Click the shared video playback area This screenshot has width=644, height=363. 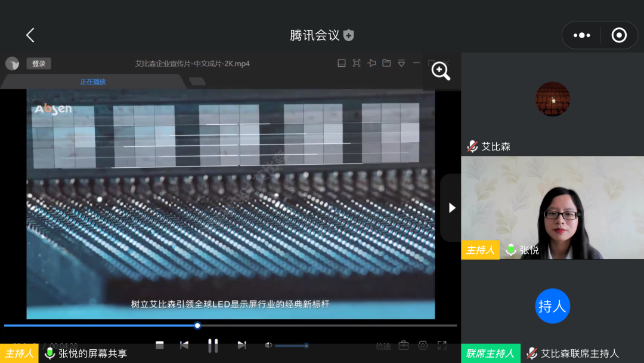[230, 204]
